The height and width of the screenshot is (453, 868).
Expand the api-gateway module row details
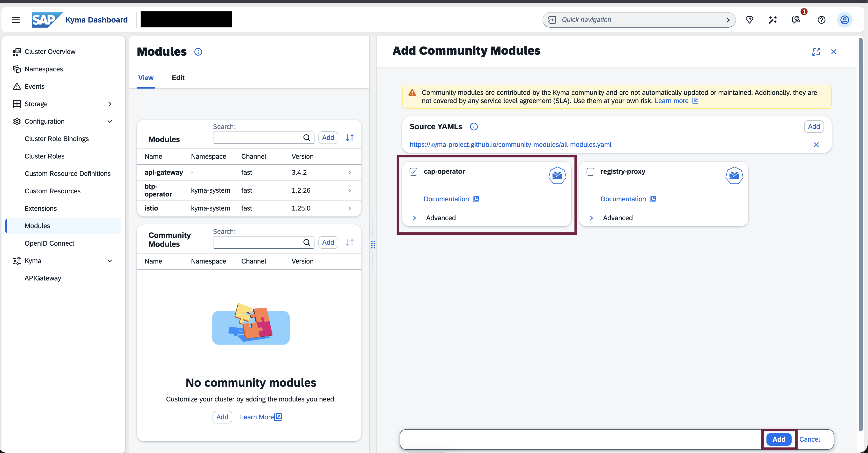pos(349,172)
